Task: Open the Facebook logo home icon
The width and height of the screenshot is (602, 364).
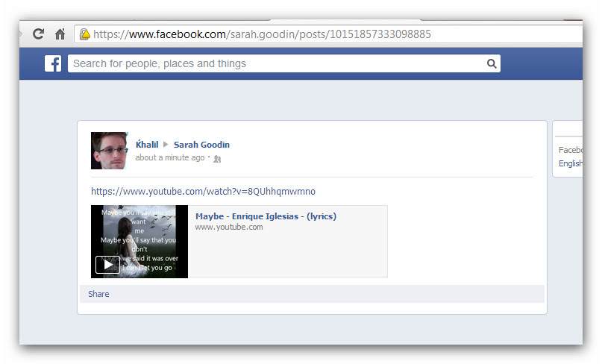Action: (x=53, y=63)
